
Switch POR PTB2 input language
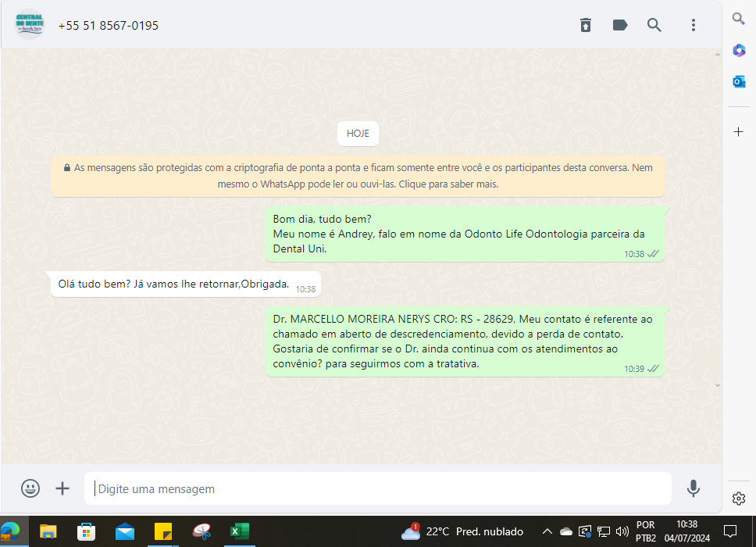[x=646, y=531]
